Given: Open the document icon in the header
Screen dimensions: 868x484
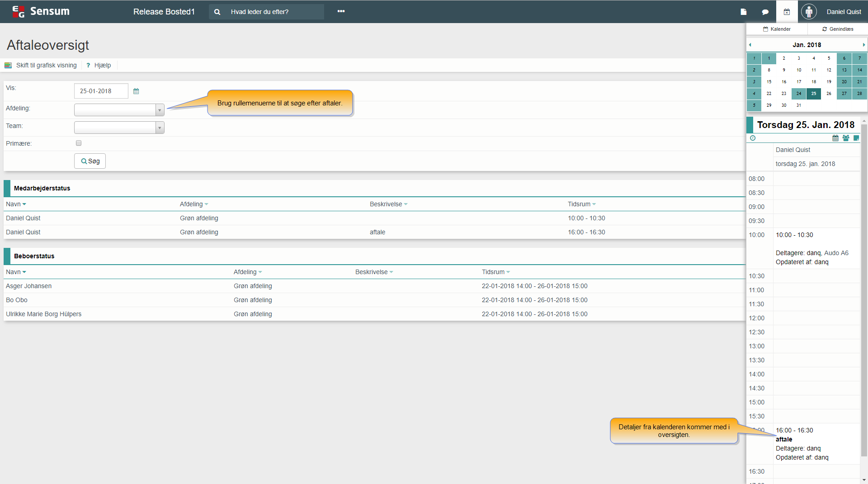Looking at the screenshot, I should (743, 12).
